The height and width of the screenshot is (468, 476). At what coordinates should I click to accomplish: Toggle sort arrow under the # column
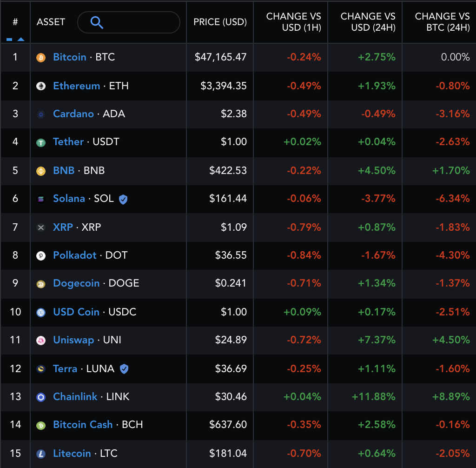20,40
